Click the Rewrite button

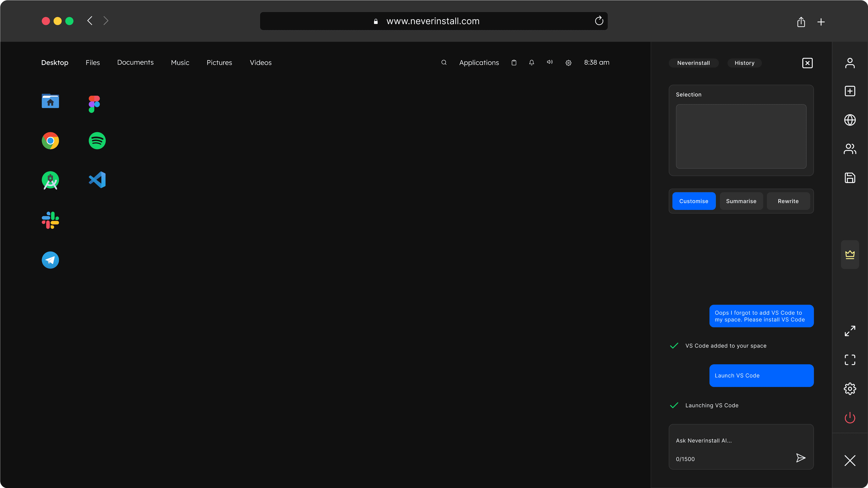[788, 201]
